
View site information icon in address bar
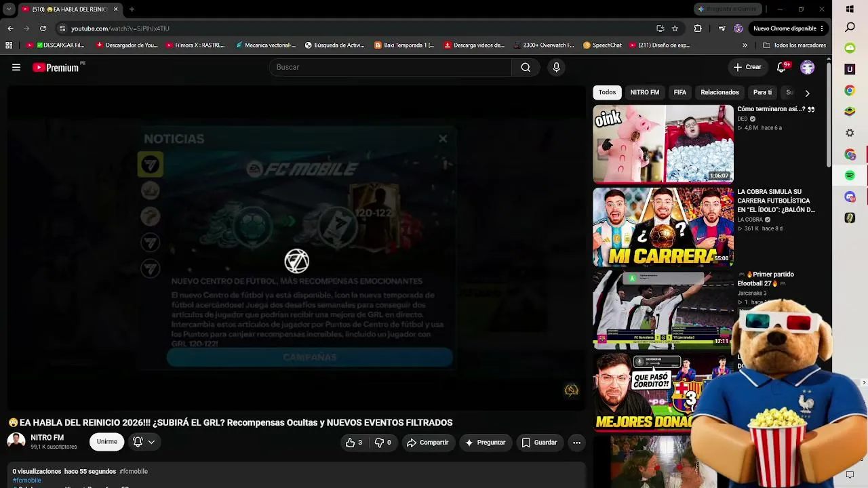point(62,28)
